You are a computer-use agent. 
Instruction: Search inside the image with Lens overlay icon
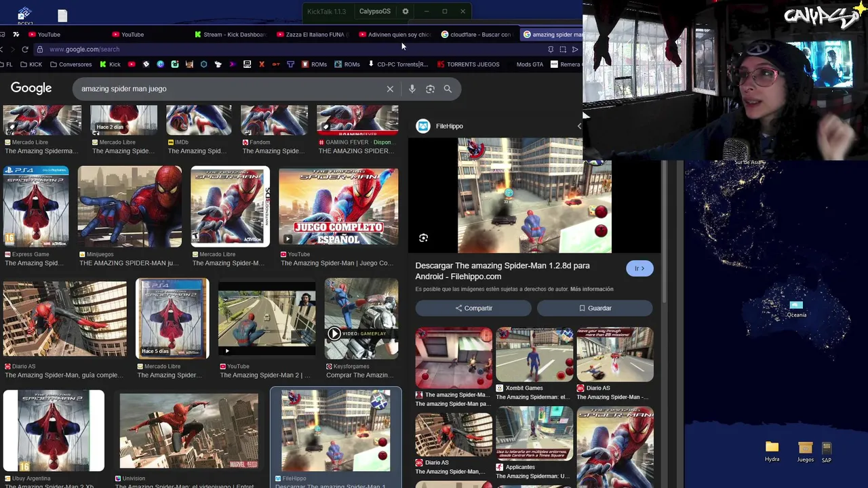(x=423, y=238)
